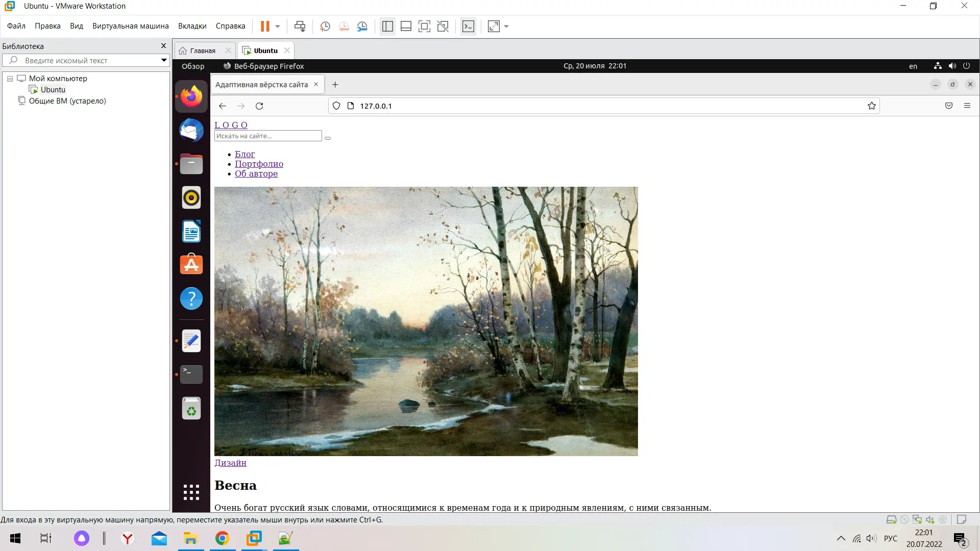Pause the virtual machine with the toolbar button
Screen dimensions: 980x551
265,27
